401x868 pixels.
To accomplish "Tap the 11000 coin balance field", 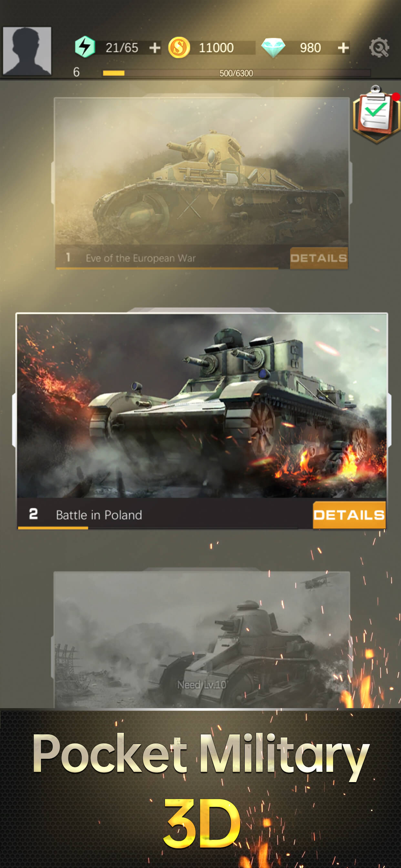I will pyautogui.click(x=216, y=48).
